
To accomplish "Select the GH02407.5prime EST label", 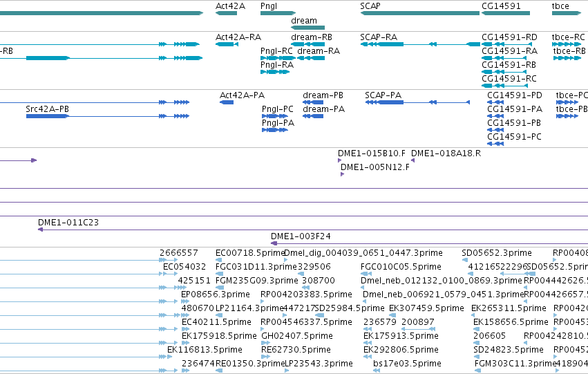I will pos(297,337).
